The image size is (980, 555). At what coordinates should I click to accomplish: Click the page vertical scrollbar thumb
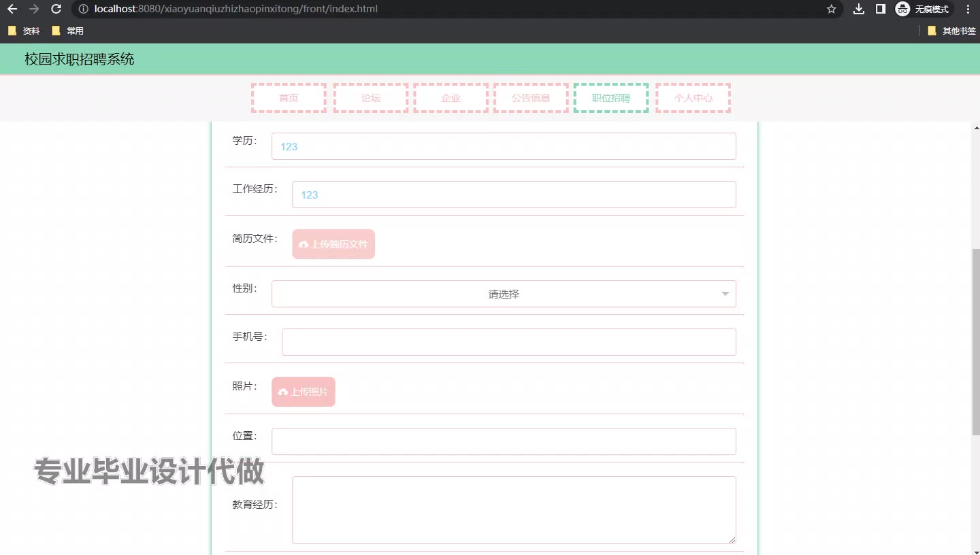click(x=976, y=340)
